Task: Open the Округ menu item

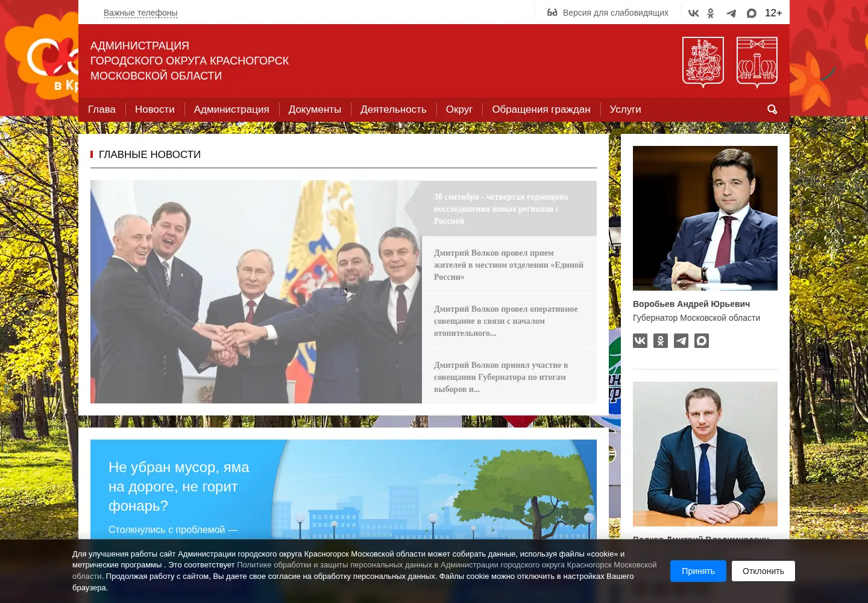Action: 459,109
